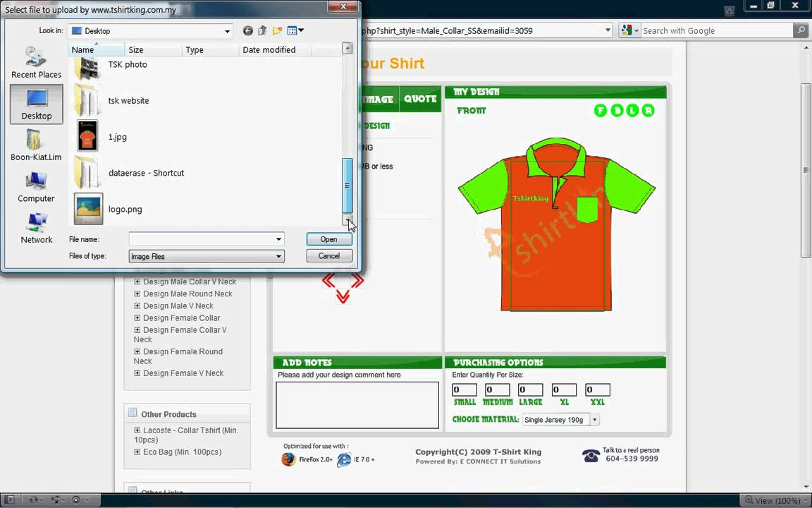Screen dimensions: 812x508
Task: Click the Open button in dialog
Action: pyautogui.click(x=329, y=239)
